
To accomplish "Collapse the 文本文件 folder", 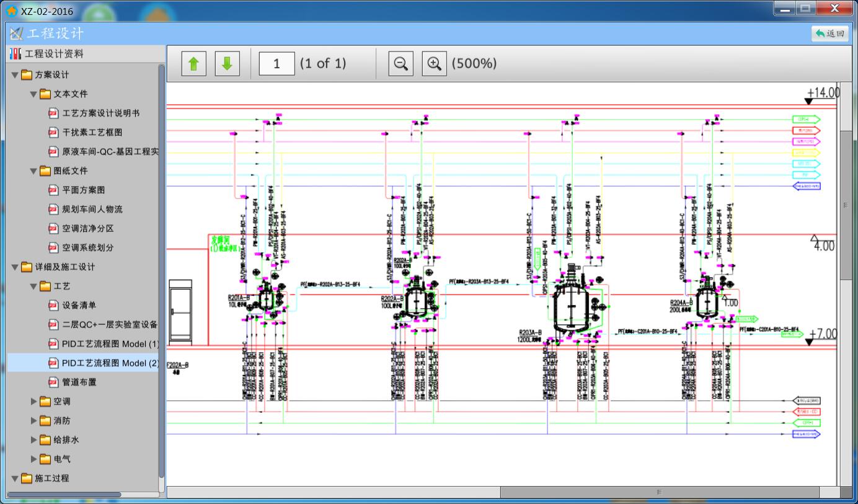I will 34,94.
